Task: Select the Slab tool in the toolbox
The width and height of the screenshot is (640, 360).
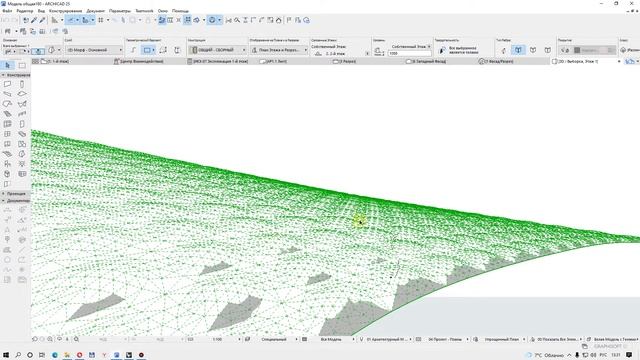Action: 22,94
